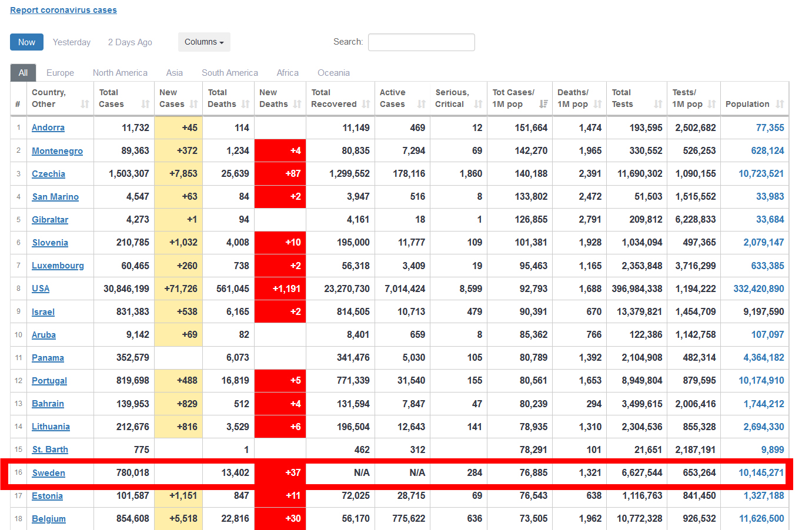This screenshot has width=812, height=530.
Task: Select USA total cases 30,846,199 cell
Action: click(x=124, y=289)
